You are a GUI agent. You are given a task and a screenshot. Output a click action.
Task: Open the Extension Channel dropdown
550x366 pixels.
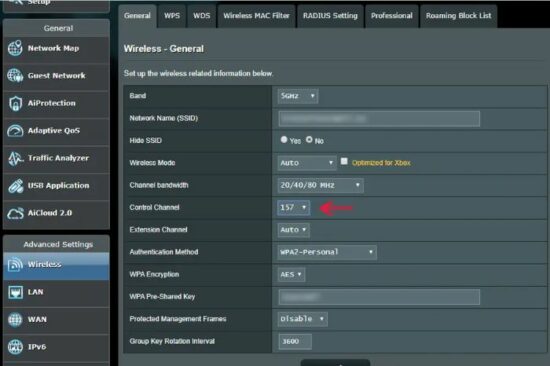(x=293, y=230)
